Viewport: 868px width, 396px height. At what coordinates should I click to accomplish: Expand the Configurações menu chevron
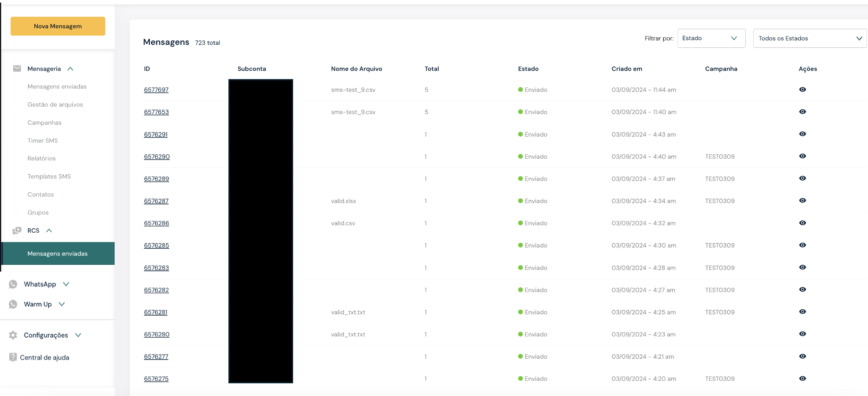78,335
